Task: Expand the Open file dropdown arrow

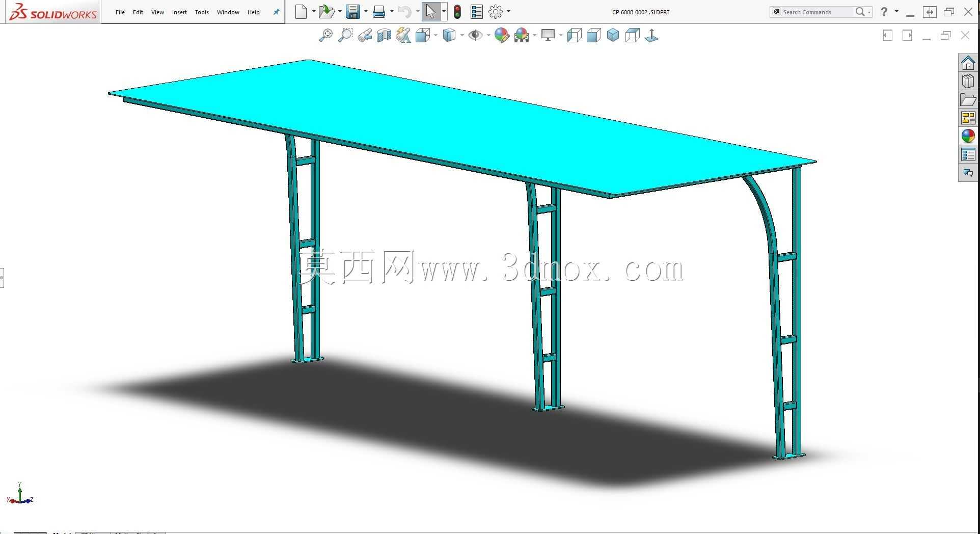Action: (340, 12)
